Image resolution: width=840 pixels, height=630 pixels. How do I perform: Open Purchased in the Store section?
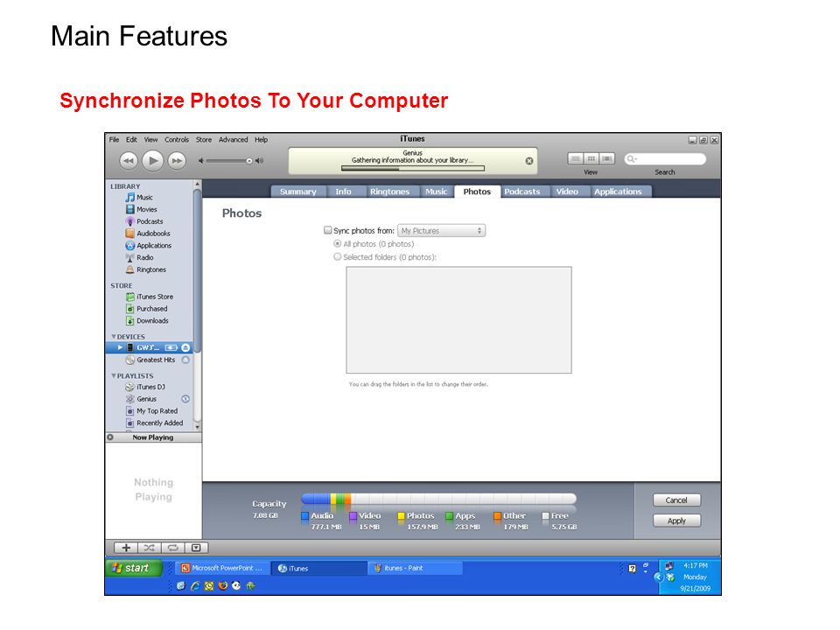151,309
